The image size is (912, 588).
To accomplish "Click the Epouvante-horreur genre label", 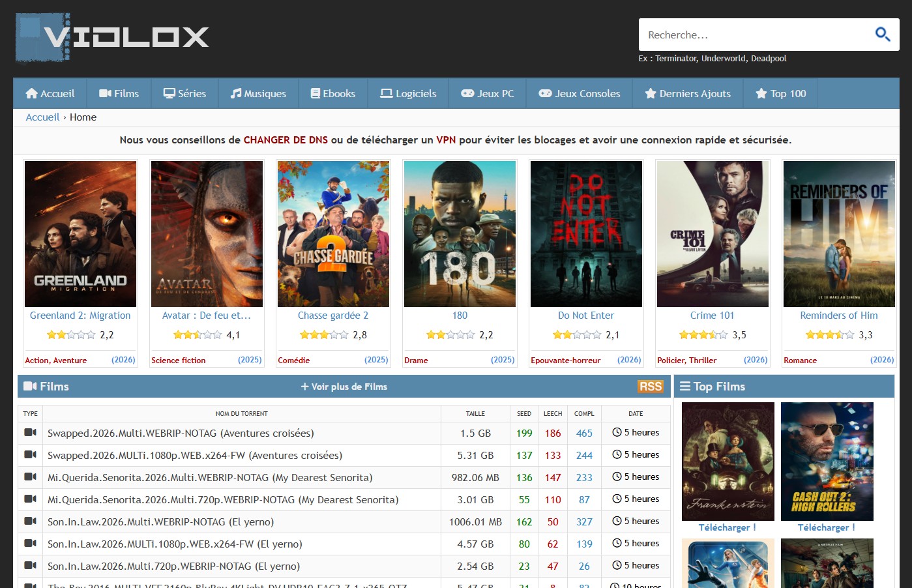I will 565,360.
